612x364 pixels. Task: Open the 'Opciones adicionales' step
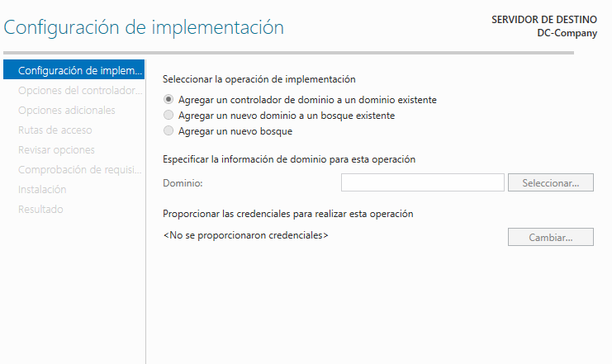click(67, 110)
